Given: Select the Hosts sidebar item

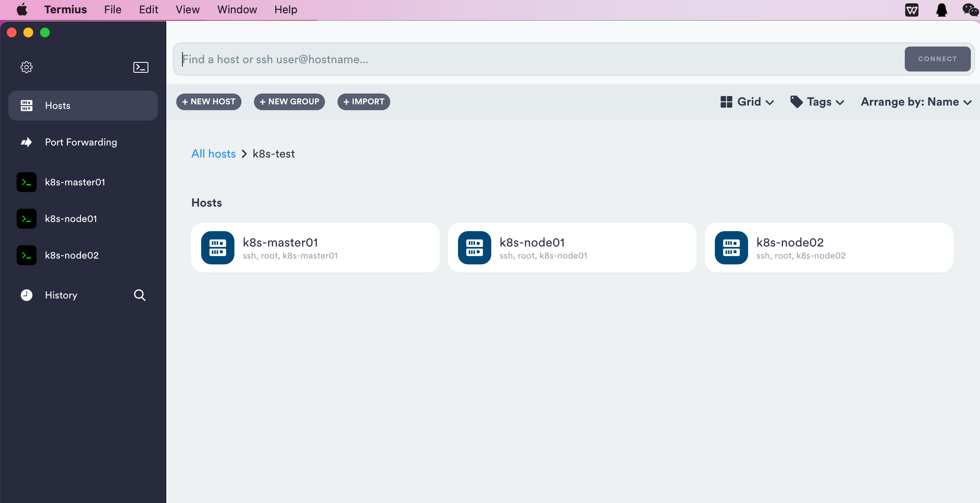Looking at the screenshot, I should [x=83, y=106].
